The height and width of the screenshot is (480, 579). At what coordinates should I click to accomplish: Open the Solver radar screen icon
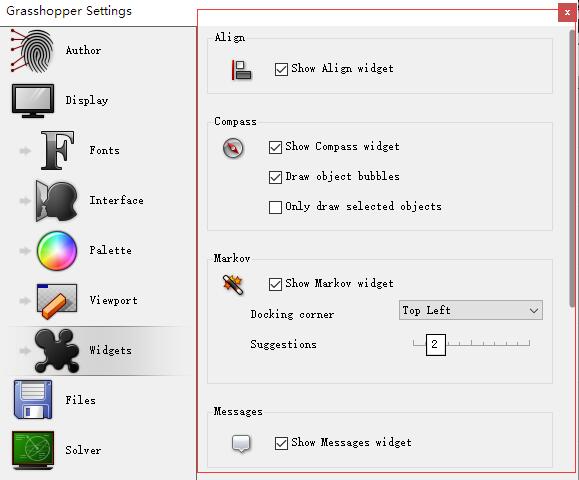coord(33,450)
